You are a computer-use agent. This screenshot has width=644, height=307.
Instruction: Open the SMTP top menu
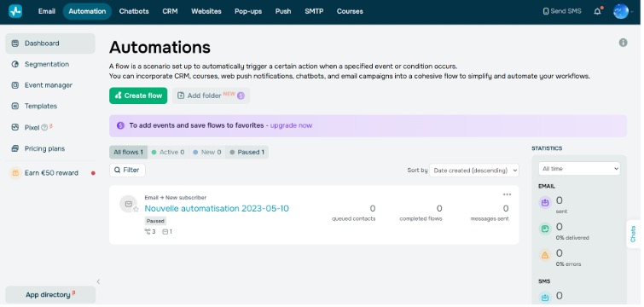pyautogui.click(x=314, y=11)
